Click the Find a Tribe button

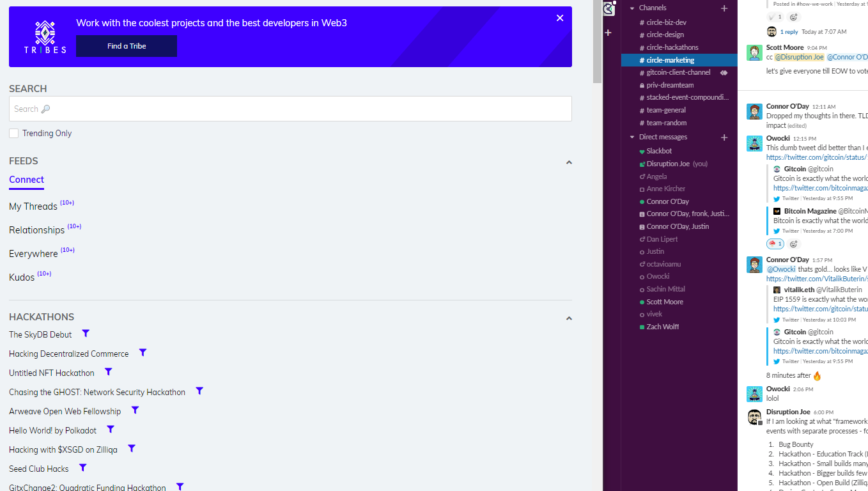click(127, 46)
